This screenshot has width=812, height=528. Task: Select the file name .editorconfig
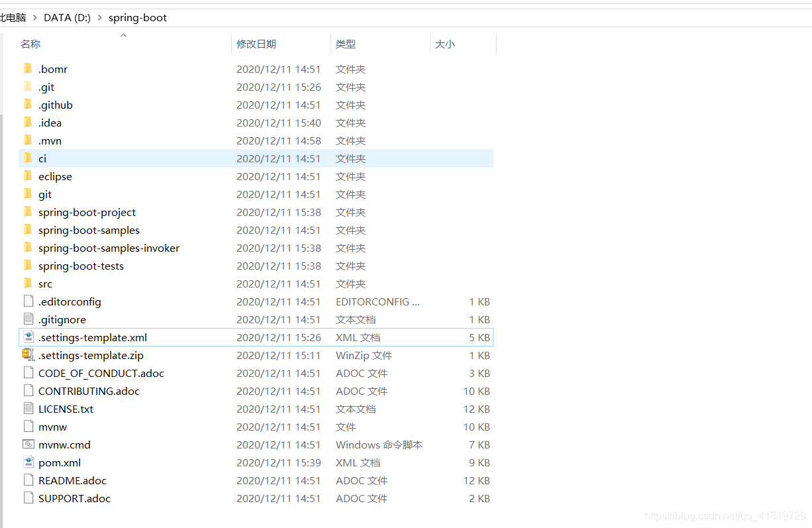[70, 301]
